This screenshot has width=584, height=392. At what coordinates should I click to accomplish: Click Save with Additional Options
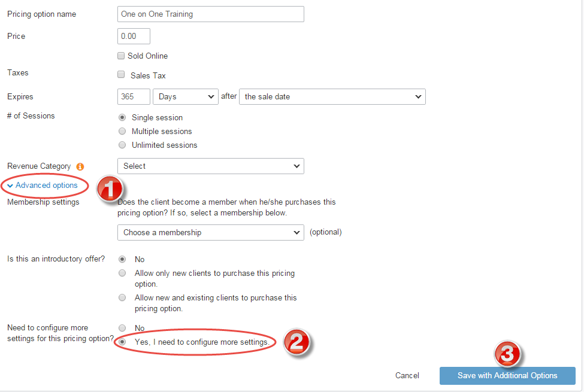507,376
